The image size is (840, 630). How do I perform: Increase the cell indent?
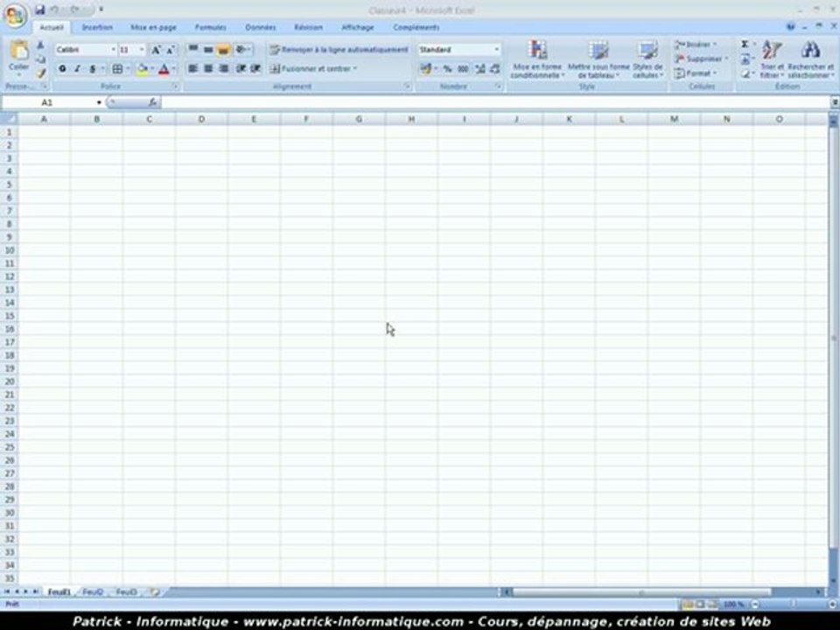(256, 68)
